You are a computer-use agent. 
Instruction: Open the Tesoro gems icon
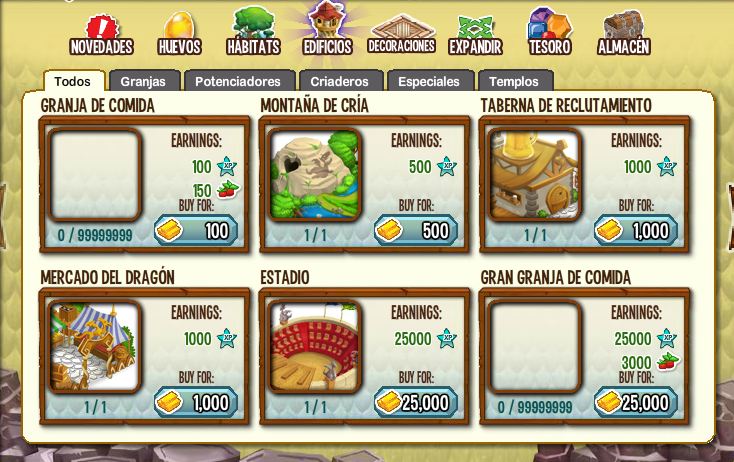pos(550,32)
